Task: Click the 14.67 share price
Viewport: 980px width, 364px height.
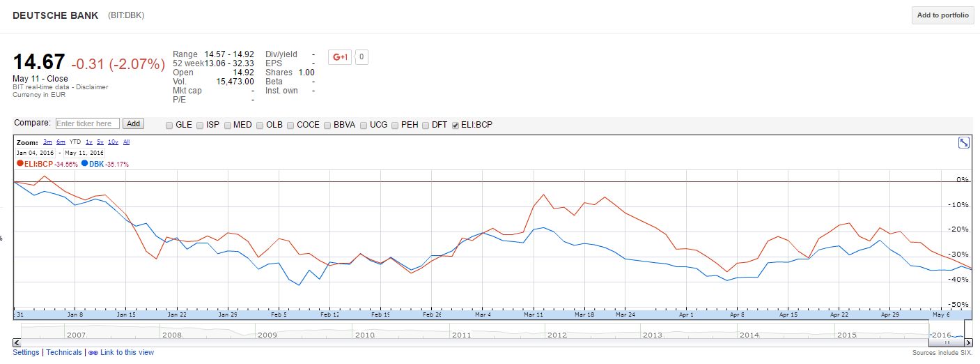Action: (39, 62)
